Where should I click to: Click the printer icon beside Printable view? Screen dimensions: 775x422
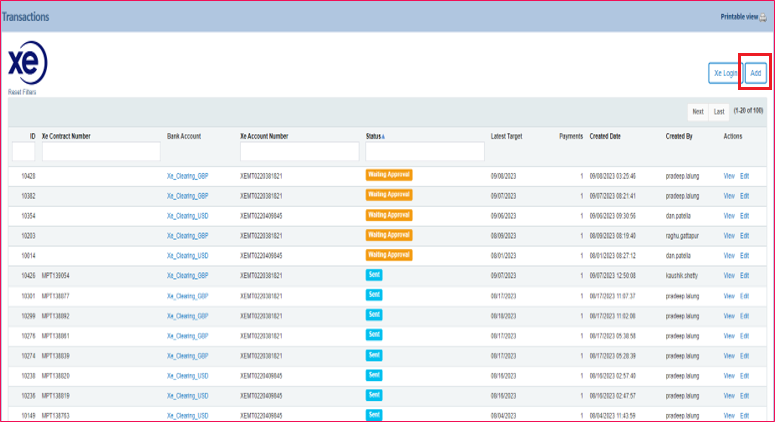tap(763, 18)
